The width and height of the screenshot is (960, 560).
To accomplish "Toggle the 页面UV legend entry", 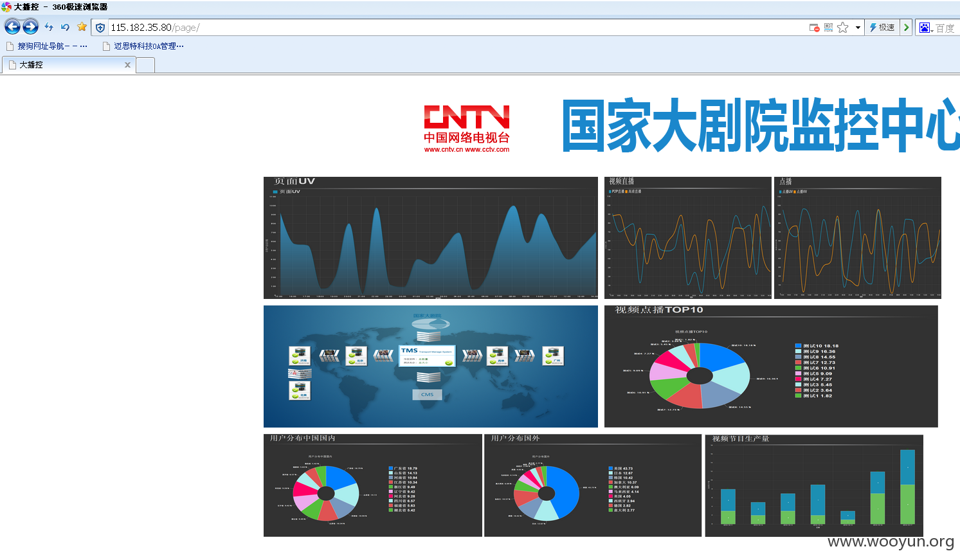I will click(286, 192).
